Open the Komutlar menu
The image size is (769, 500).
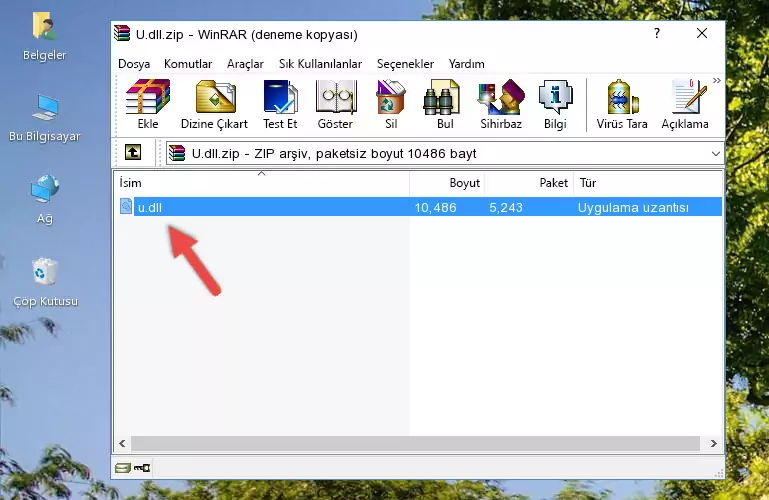coord(188,64)
